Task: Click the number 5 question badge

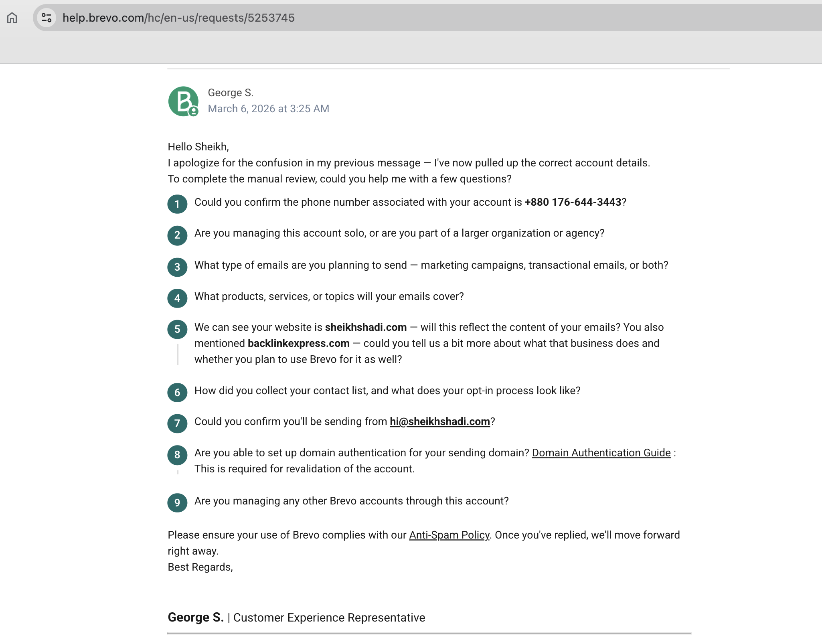Action: tap(177, 329)
